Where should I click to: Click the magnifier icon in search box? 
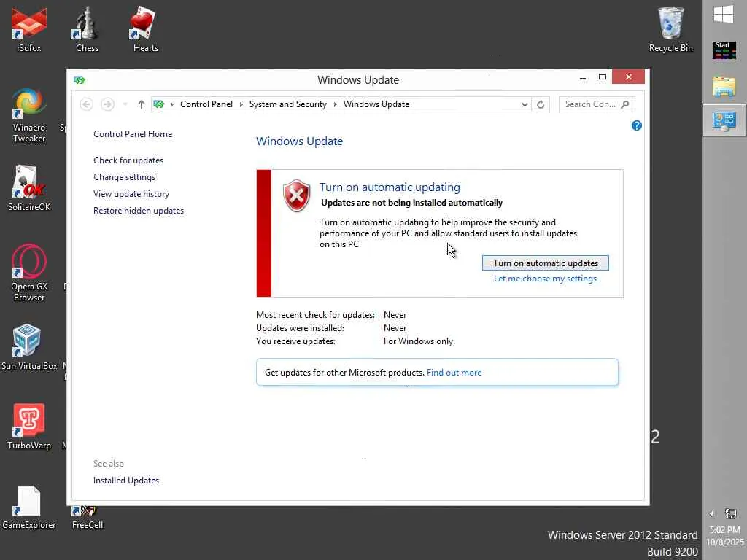(x=625, y=104)
